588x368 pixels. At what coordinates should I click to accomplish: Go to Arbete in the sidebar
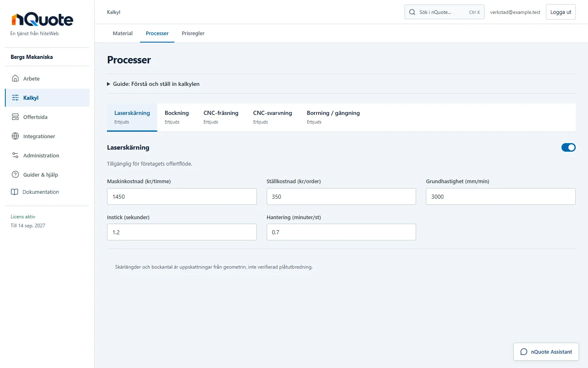pos(47,79)
